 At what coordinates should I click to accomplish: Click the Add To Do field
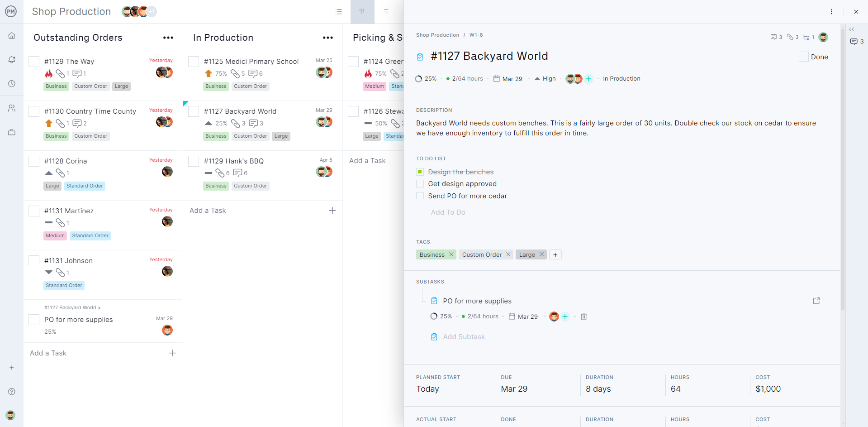[x=448, y=212]
